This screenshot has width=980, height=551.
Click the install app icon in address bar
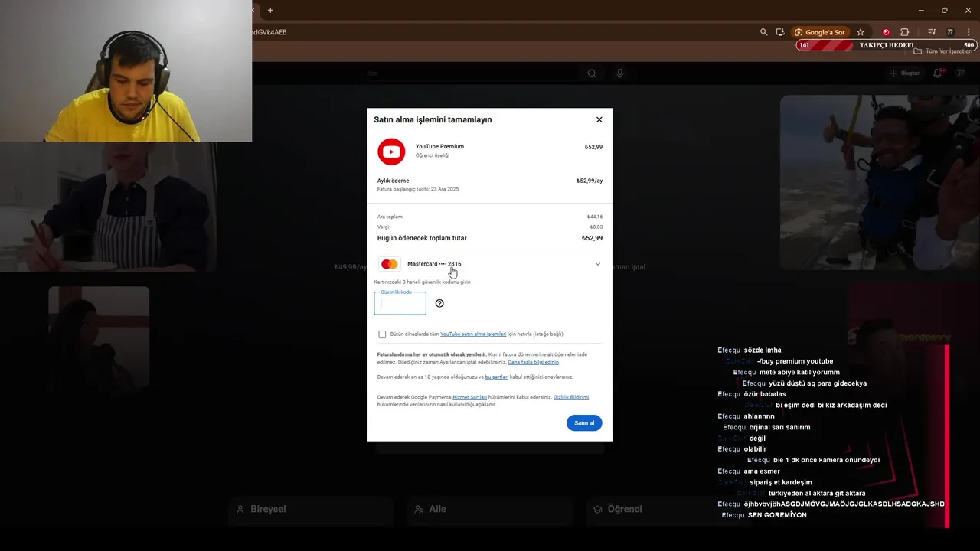click(x=780, y=32)
